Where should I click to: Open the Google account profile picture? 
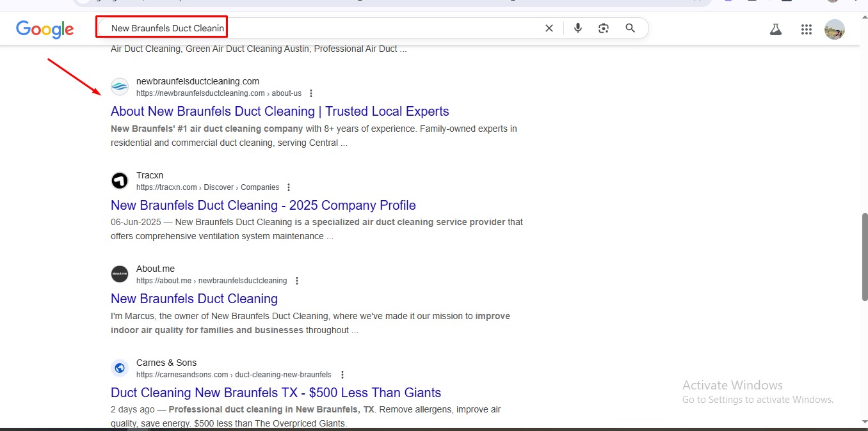point(834,29)
